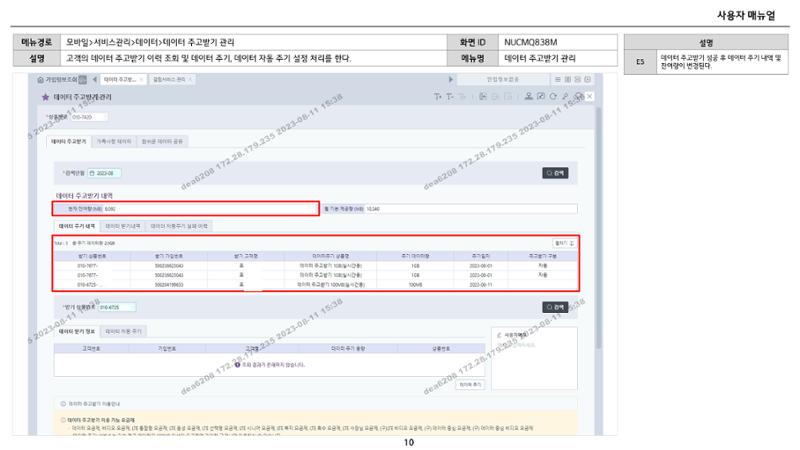Sort by the 주고받기 구분 column header

pos(543,256)
